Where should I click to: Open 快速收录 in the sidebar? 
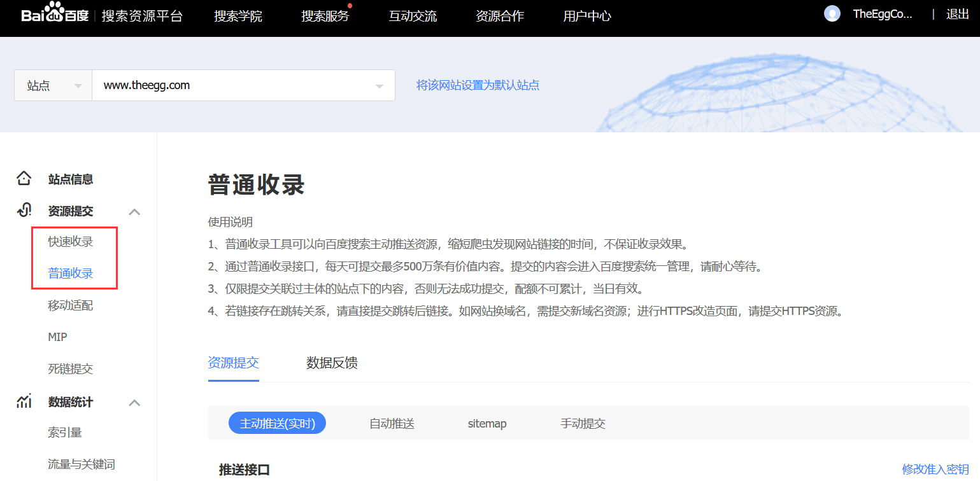click(x=71, y=242)
